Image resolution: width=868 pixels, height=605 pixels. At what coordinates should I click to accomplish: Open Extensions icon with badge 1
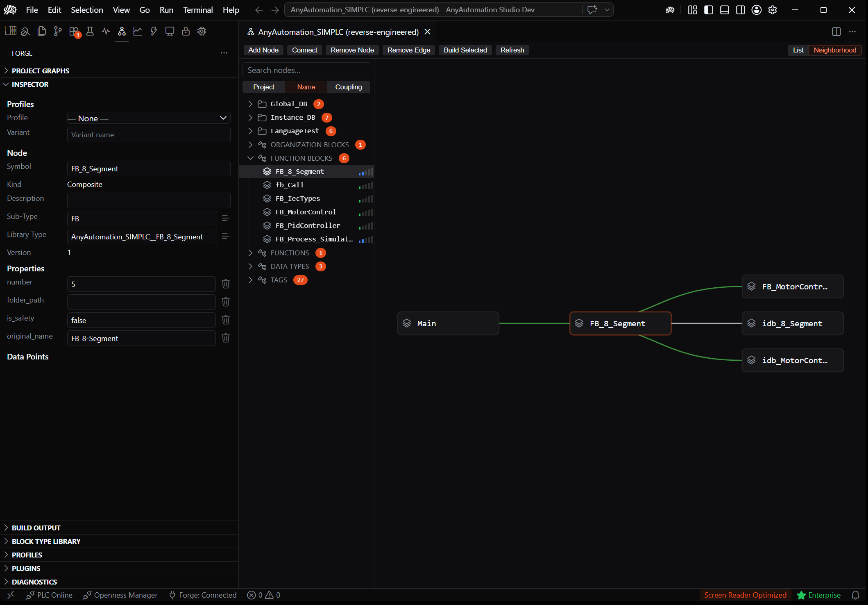pyautogui.click(x=74, y=31)
